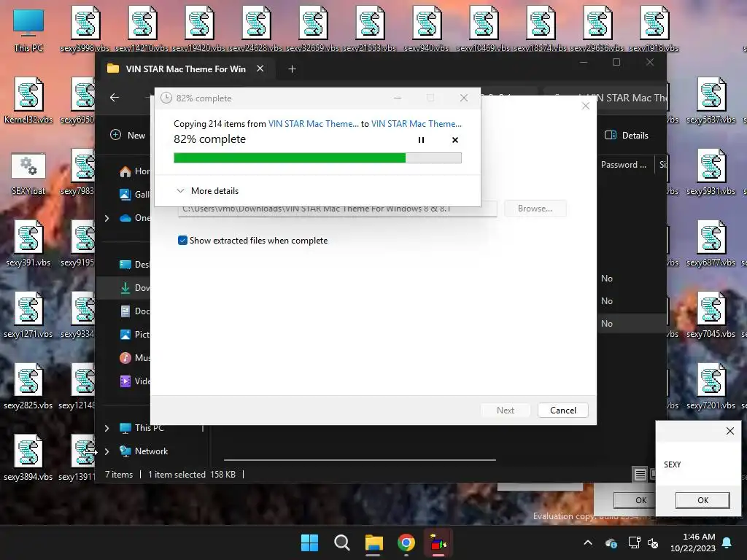
Task: Add a new File Explorer tab
Action: (292, 69)
